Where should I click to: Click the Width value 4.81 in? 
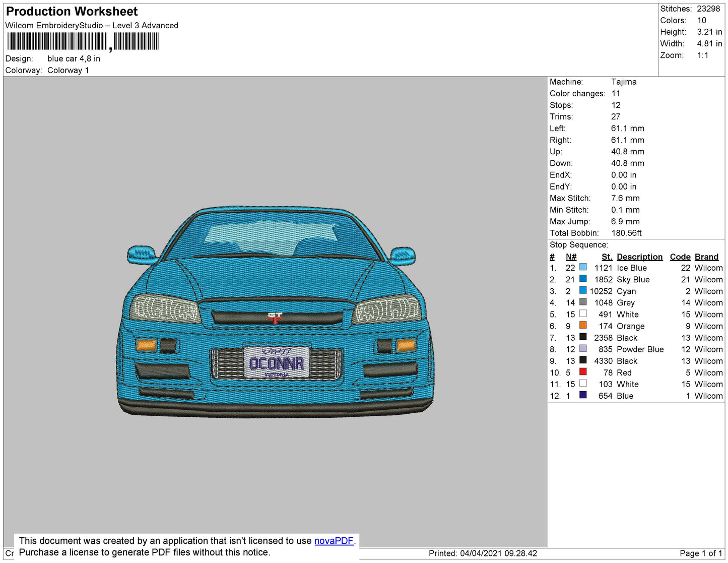[709, 43]
